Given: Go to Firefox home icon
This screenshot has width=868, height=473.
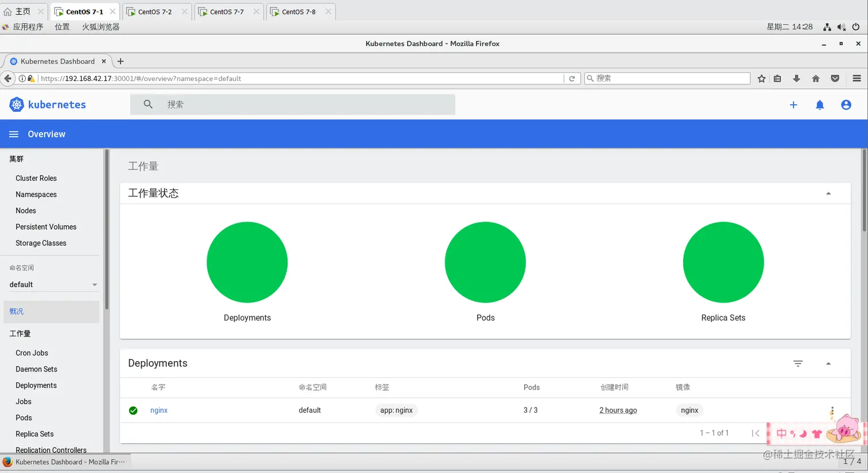Looking at the screenshot, I should [x=816, y=79].
